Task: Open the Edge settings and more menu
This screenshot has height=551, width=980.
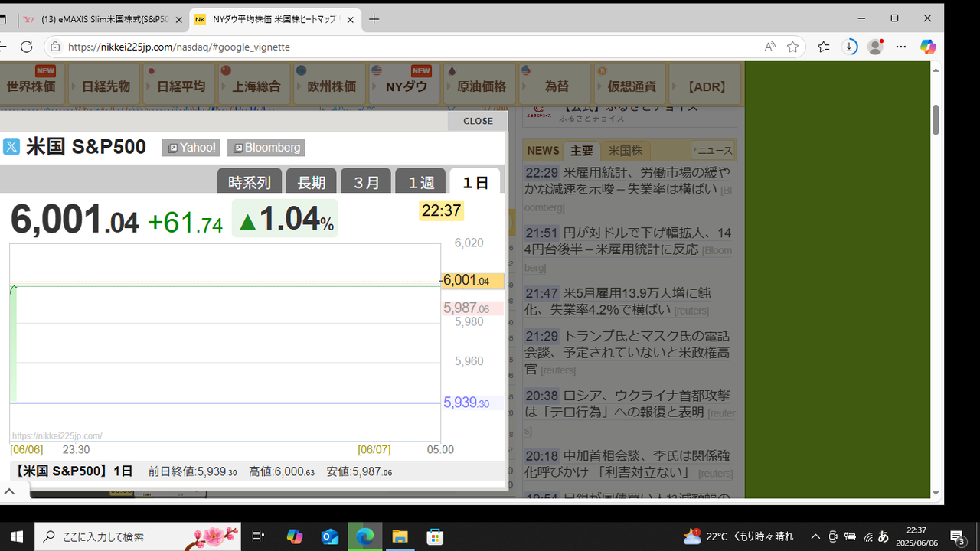Action: pos(901,47)
